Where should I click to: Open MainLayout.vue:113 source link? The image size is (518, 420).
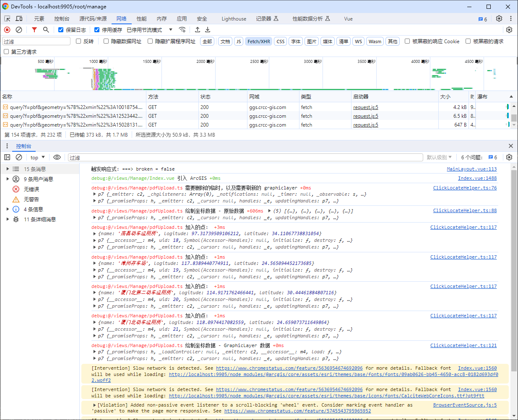471,169
